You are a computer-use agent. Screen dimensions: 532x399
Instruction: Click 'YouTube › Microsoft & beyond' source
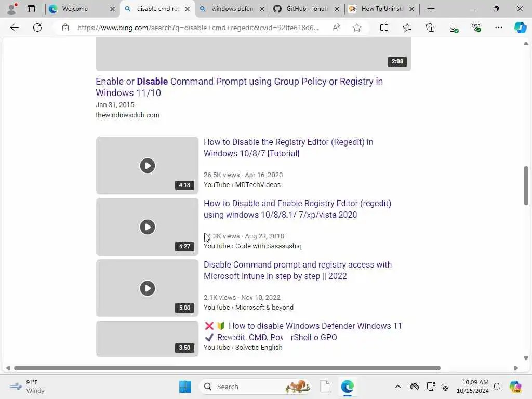(248, 308)
